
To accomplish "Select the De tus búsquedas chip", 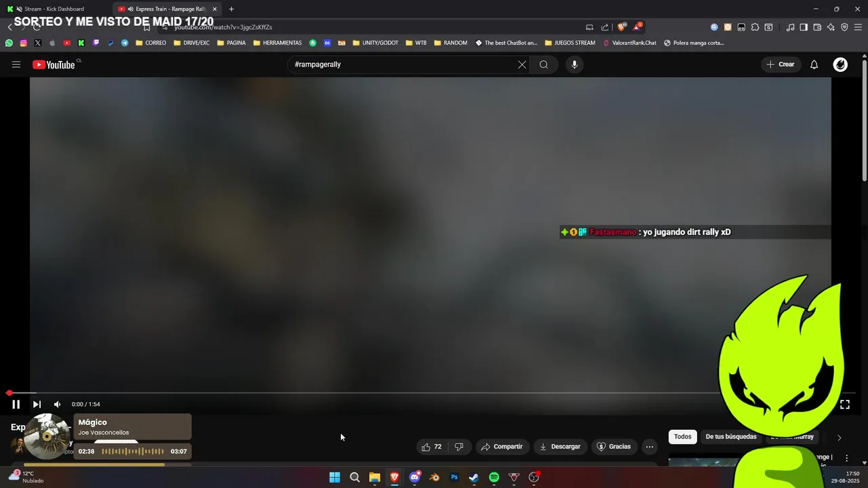I will [731, 436].
